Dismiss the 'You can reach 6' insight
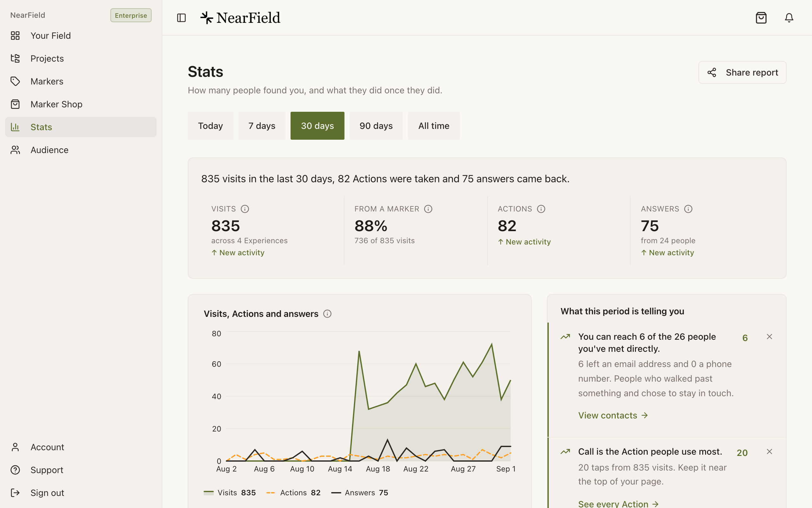 click(769, 337)
